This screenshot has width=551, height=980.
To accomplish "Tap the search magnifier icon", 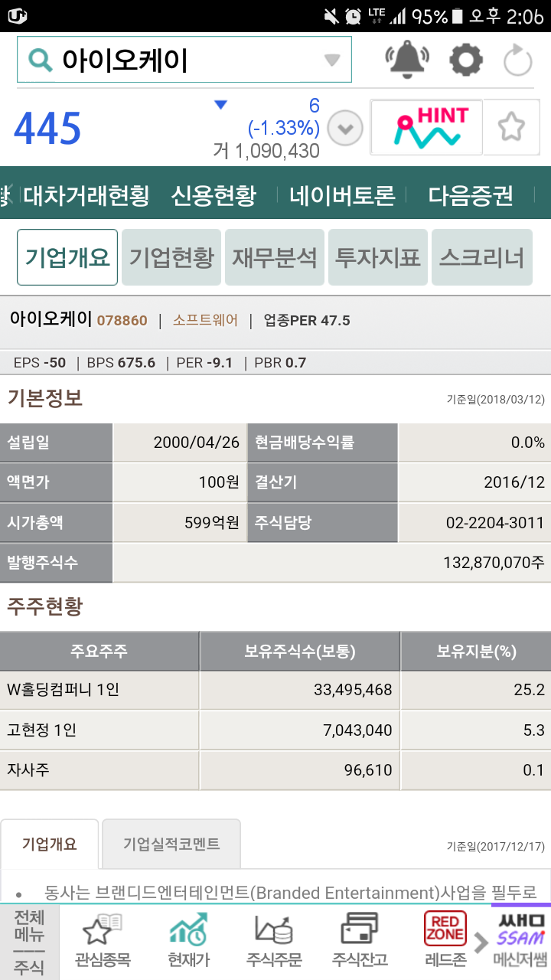I will tap(40, 60).
